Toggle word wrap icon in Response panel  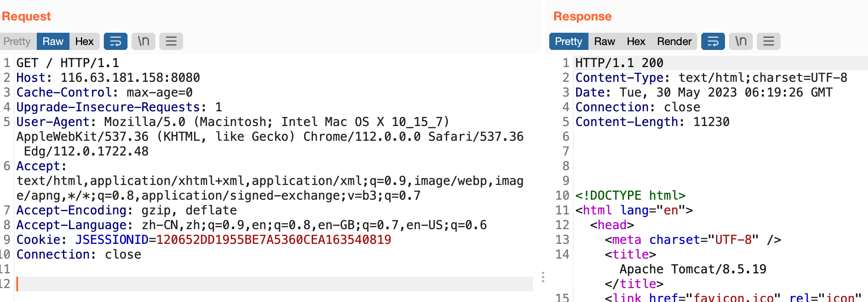pos(713,41)
